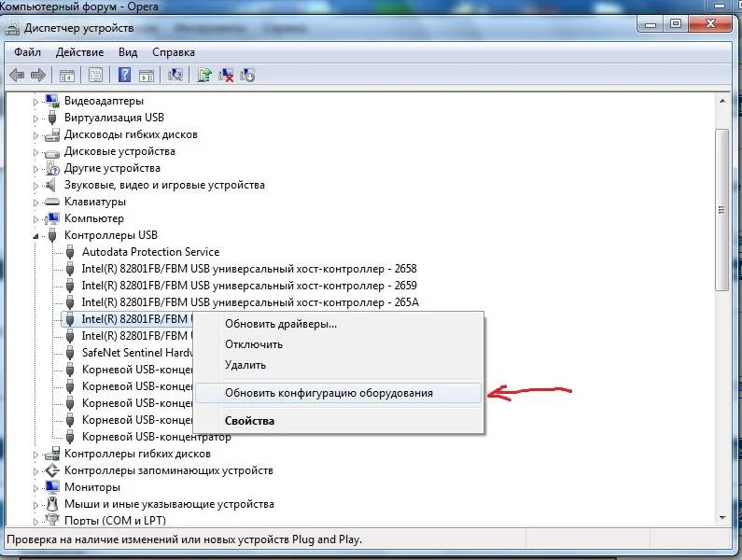Click Scan for hardware changes toolbar icon

(x=175, y=75)
